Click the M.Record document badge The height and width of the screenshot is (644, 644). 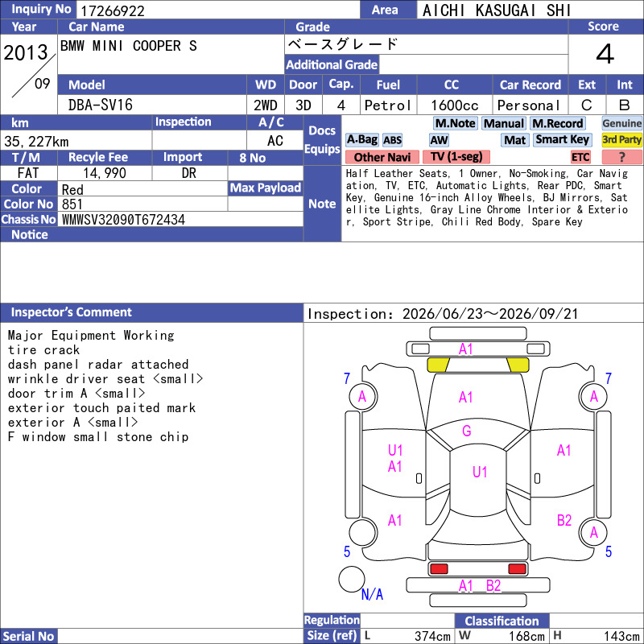click(557, 123)
